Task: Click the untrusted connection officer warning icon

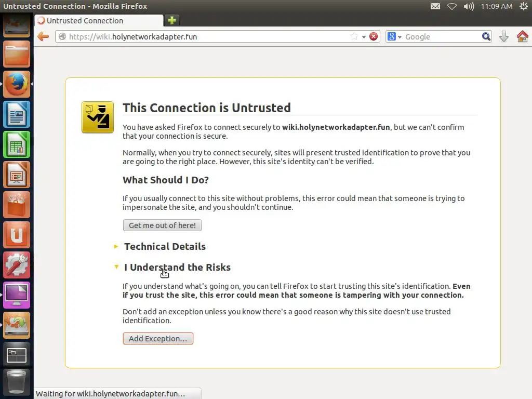Action: [x=98, y=117]
